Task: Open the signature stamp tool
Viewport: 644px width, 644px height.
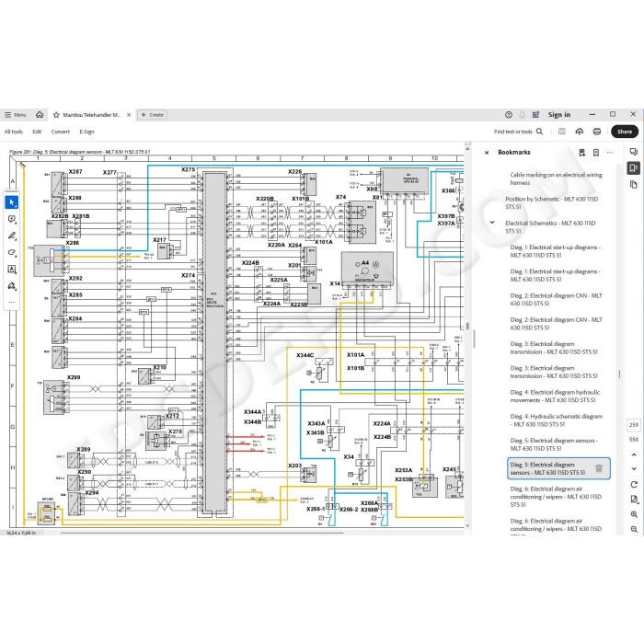Action: pos(11,286)
